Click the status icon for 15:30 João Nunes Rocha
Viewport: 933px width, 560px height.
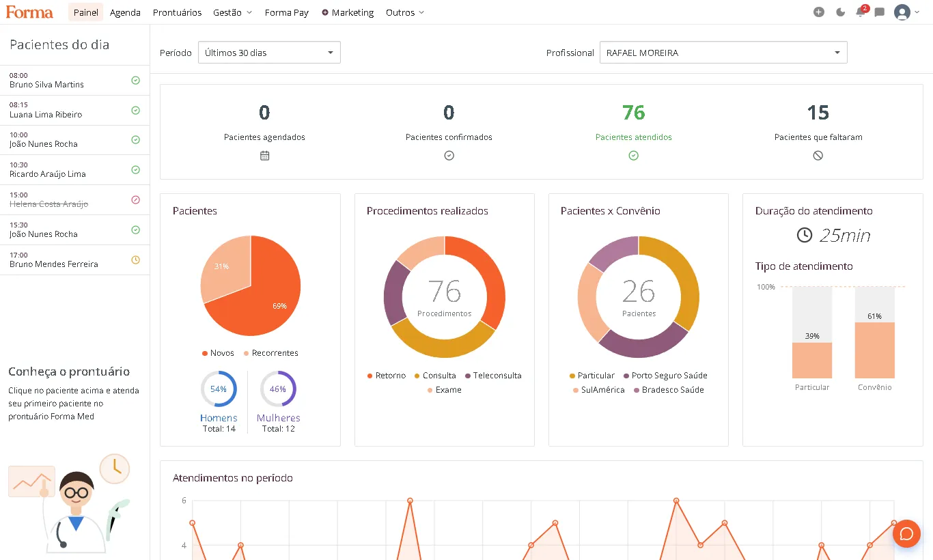click(x=135, y=230)
